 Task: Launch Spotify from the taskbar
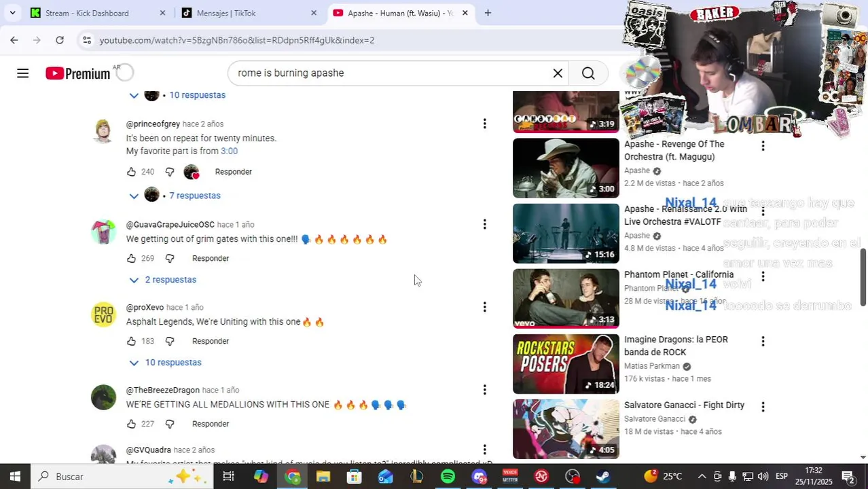448,477
